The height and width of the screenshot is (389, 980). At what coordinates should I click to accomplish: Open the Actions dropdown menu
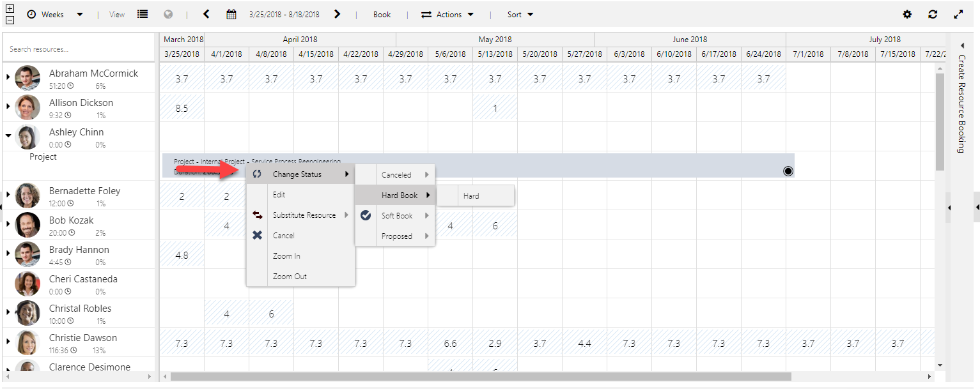pos(447,15)
